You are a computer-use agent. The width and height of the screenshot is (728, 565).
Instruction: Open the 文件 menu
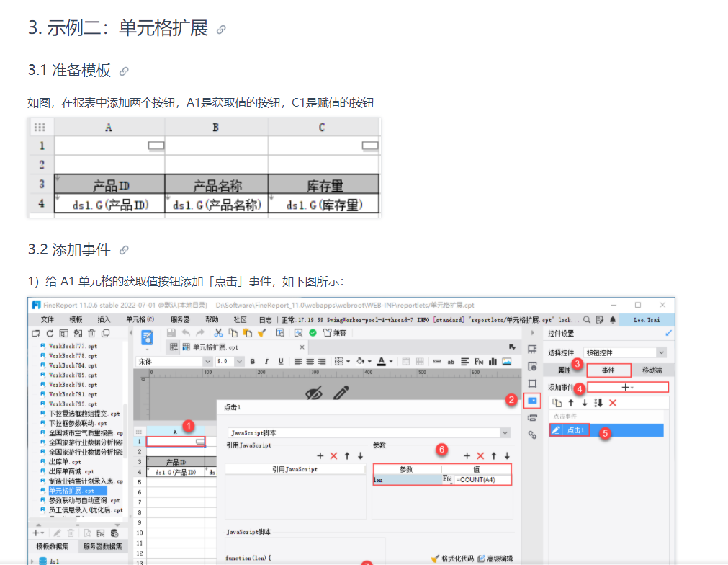coord(48,320)
